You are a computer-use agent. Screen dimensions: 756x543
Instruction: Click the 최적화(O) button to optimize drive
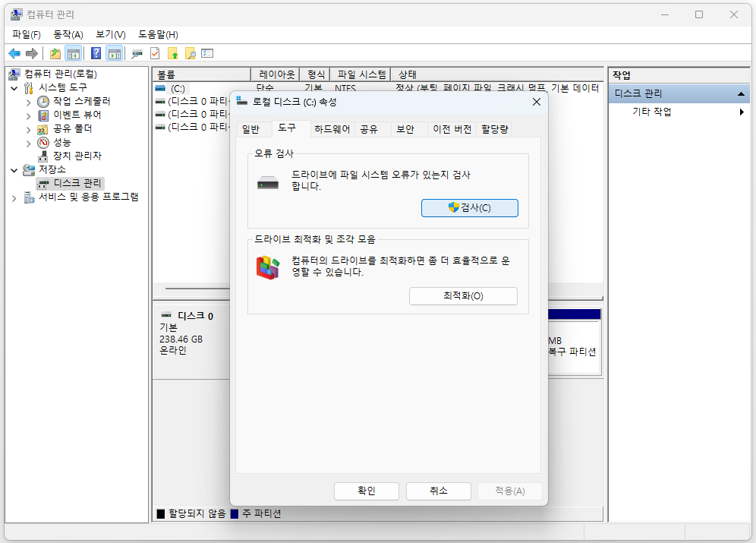pos(463,296)
